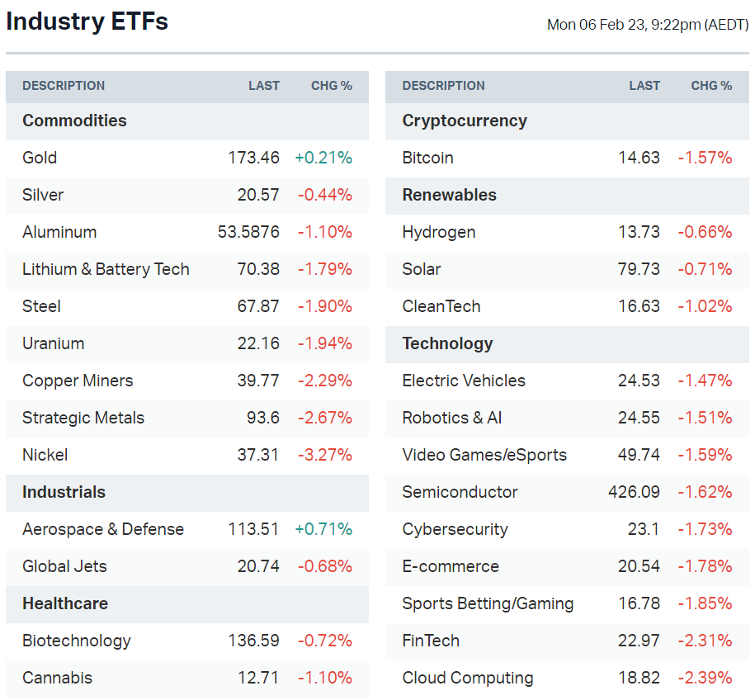
Task: Click the Cloud Computing ETF
Action: click(x=467, y=678)
